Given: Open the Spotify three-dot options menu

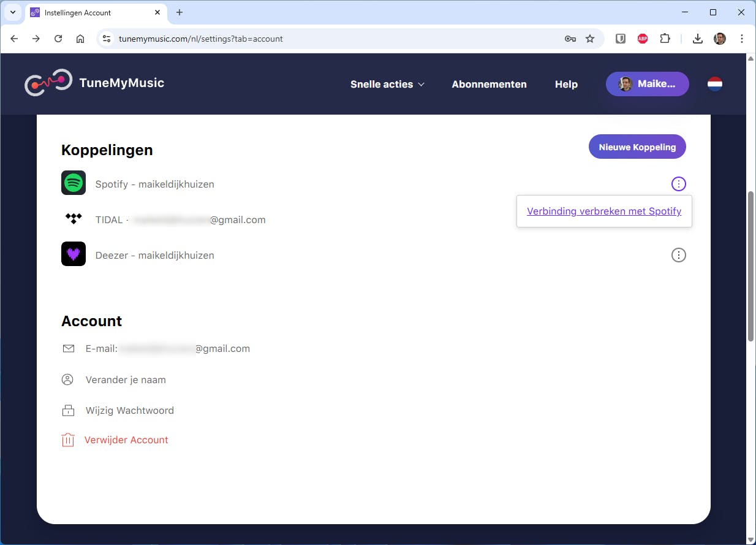Looking at the screenshot, I should (678, 183).
